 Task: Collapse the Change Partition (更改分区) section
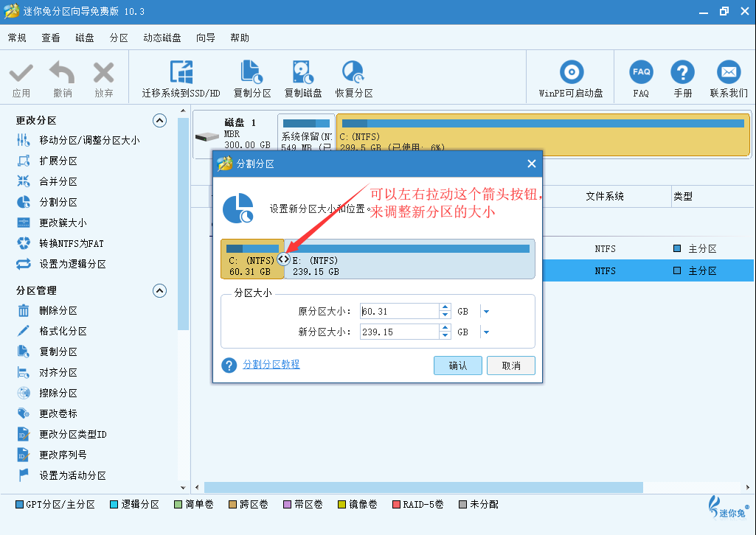[159, 120]
